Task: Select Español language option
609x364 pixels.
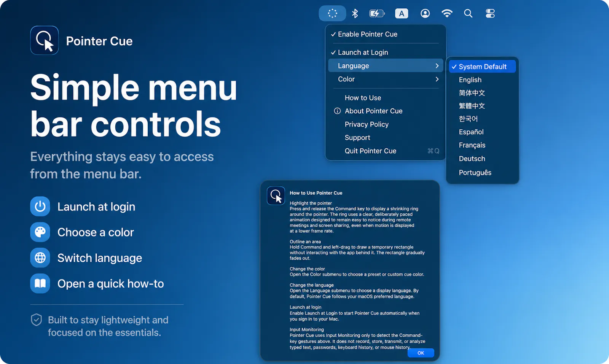Action: 482,132
